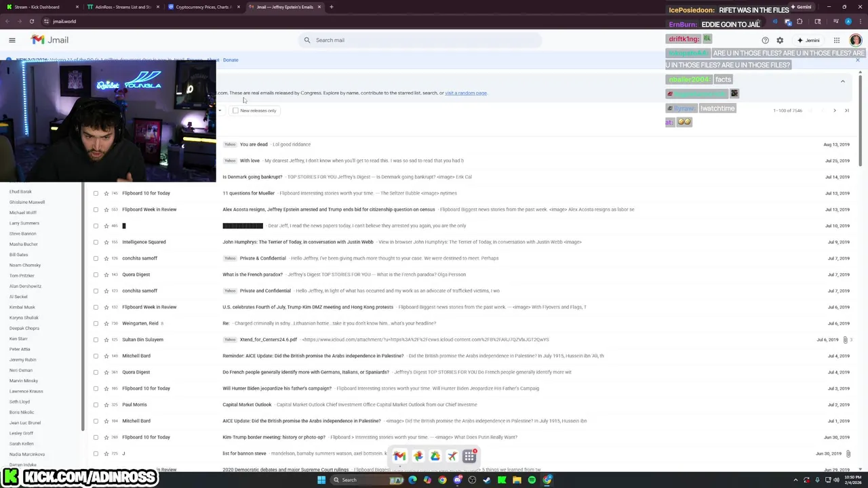The image size is (868, 488).
Task: Open the Jmail help question-mark icon
Action: 765,40
